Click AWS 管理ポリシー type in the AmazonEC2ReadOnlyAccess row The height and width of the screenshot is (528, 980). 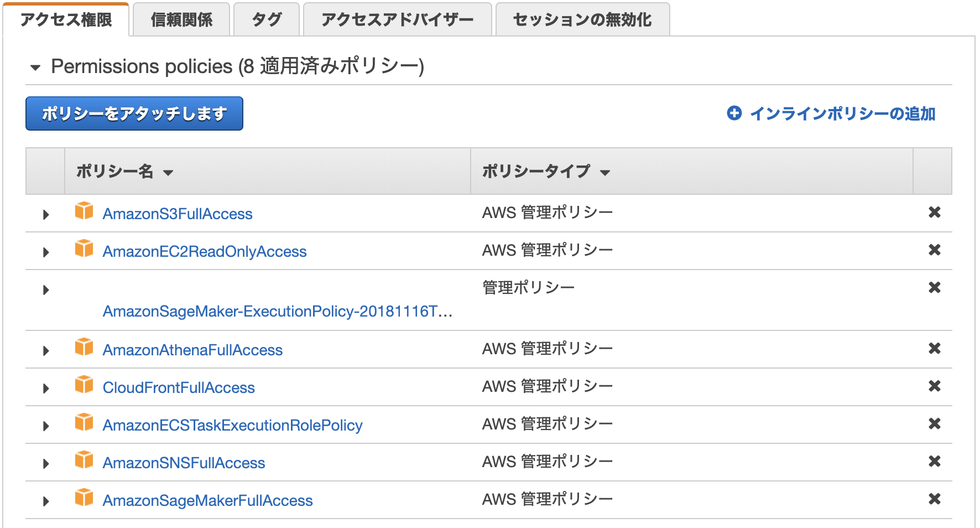click(x=548, y=250)
